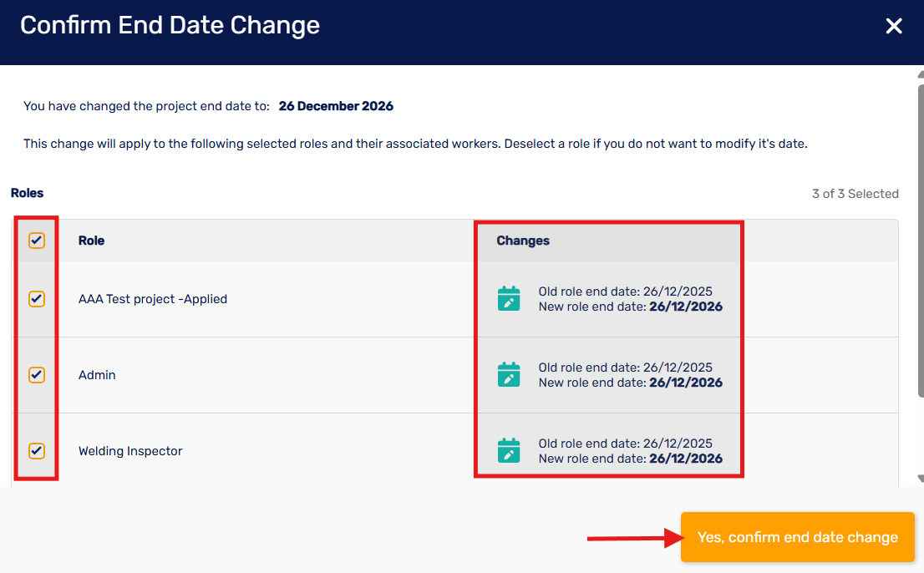
Task: Click the 26 December 2026 date text
Action: pyautogui.click(x=336, y=106)
